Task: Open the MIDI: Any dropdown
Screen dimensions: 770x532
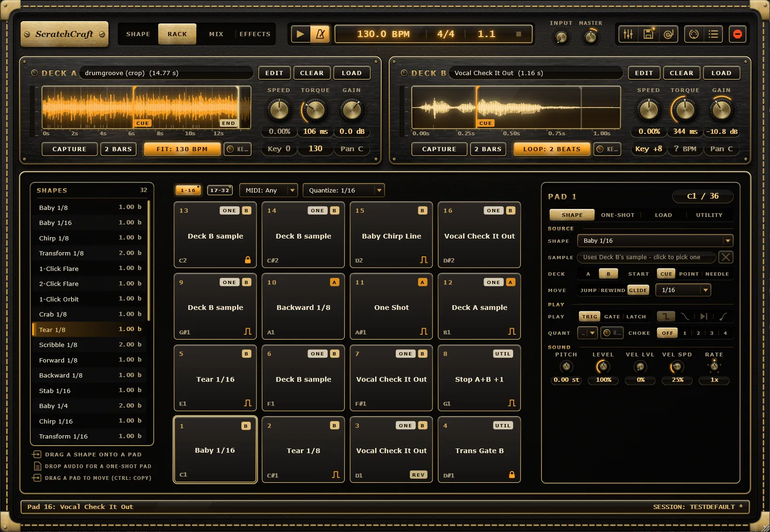Action: tap(269, 190)
